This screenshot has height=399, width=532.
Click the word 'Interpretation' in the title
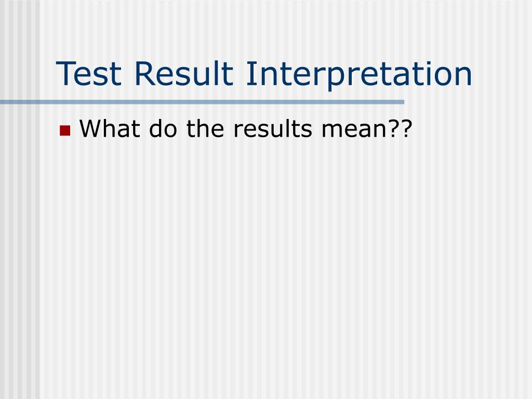359,75
